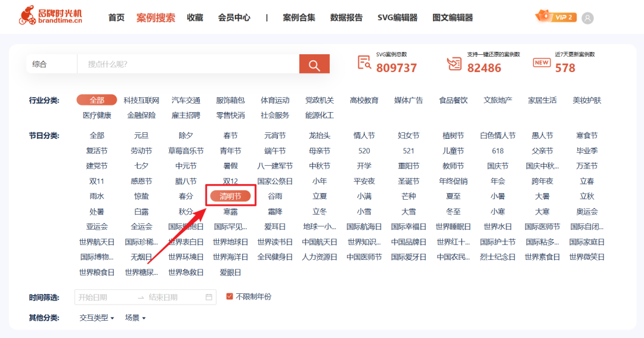Open 会员中心 in the navigation

(234, 18)
